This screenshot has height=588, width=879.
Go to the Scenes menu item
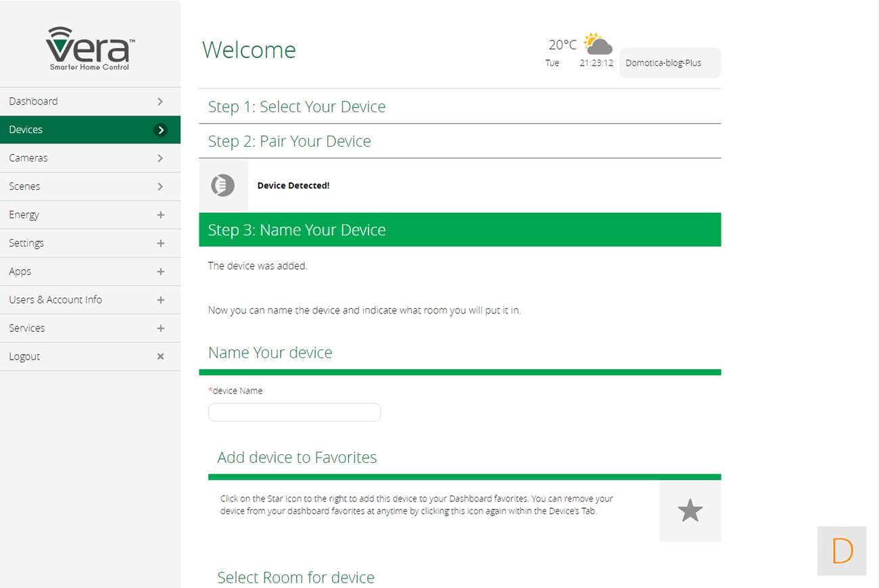click(x=24, y=187)
